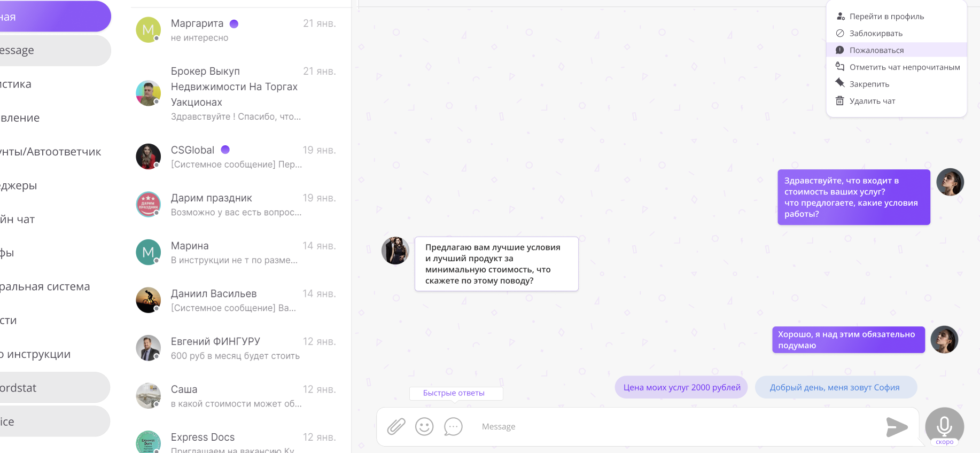Send the message with the arrow icon
980x453 pixels.
(x=897, y=427)
